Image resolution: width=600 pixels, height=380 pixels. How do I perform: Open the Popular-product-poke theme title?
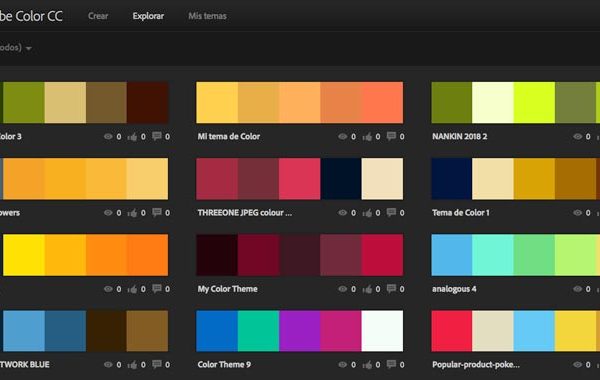(476, 365)
